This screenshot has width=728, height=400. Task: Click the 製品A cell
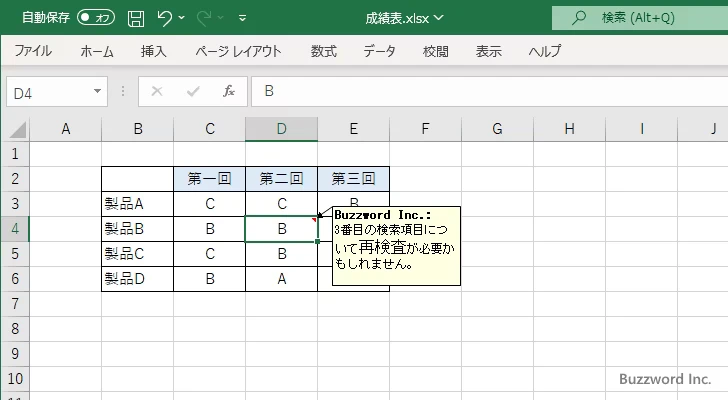(x=137, y=204)
